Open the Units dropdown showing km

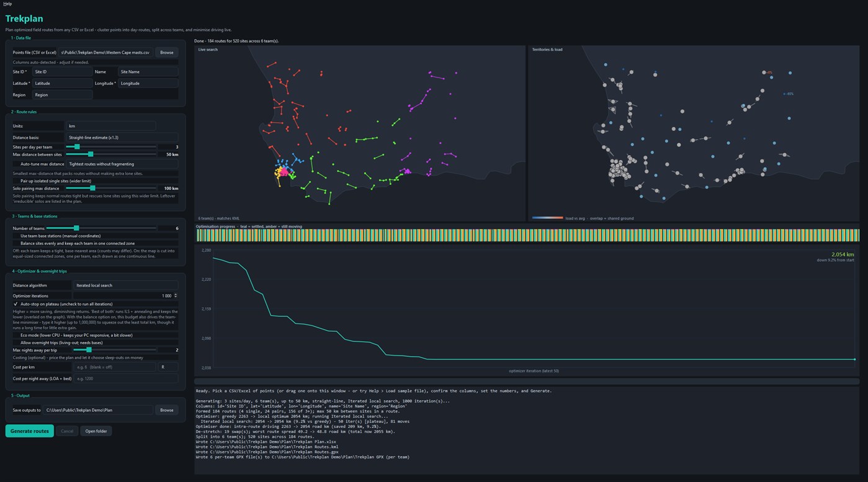pyautogui.click(x=110, y=126)
